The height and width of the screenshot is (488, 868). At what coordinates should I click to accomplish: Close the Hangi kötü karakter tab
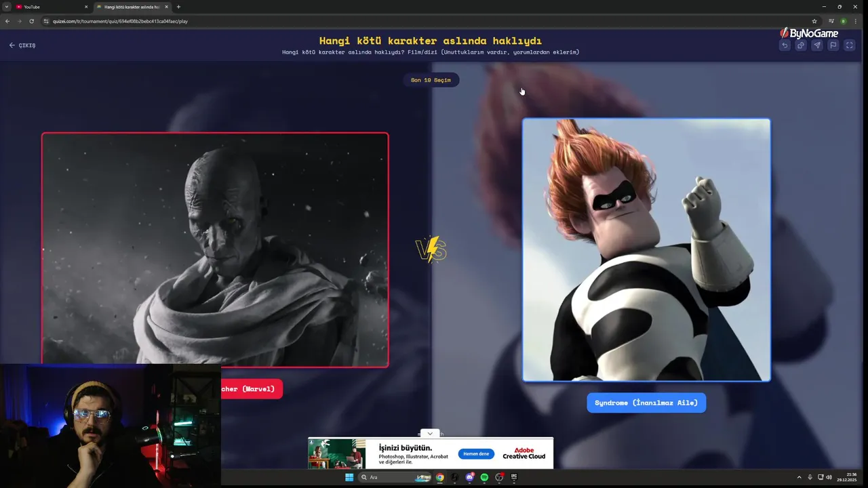coord(166,7)
